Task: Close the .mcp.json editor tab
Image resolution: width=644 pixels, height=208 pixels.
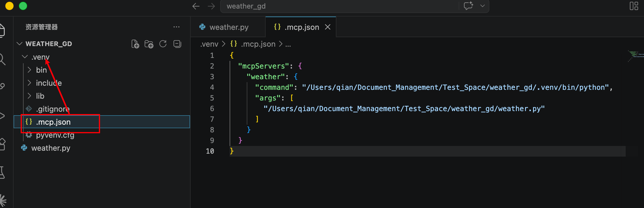Action: click(328, 27)
